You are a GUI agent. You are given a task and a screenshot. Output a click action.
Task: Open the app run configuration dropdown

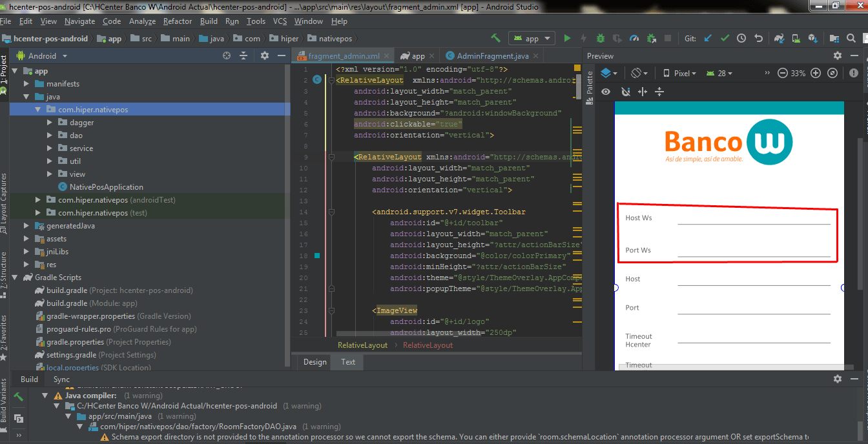pyautogui.click(x=532, y=39)
